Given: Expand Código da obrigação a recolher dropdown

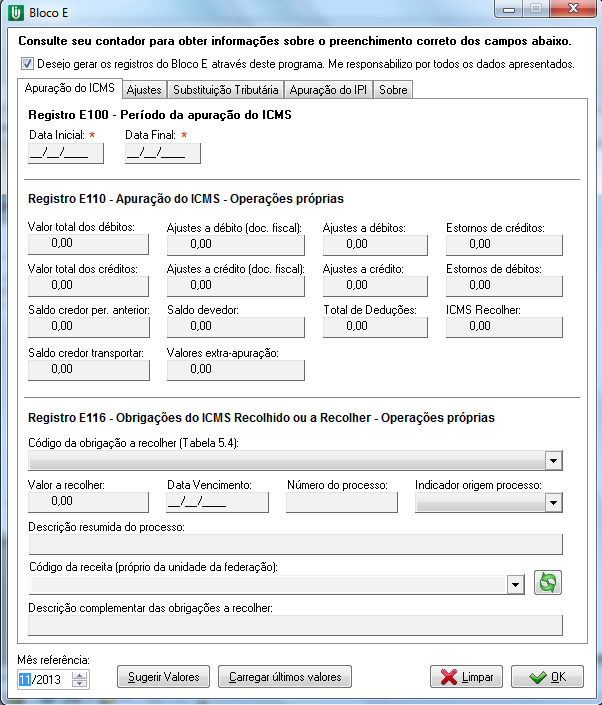Looking at the screenshot, I should point(553,460).
